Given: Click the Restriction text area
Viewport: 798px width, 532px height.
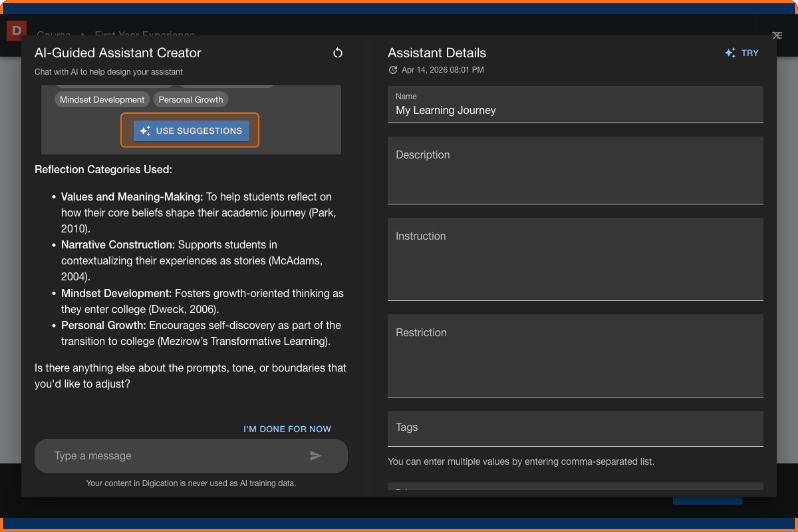Looking at the screenshot, I should tap(575, 356).
